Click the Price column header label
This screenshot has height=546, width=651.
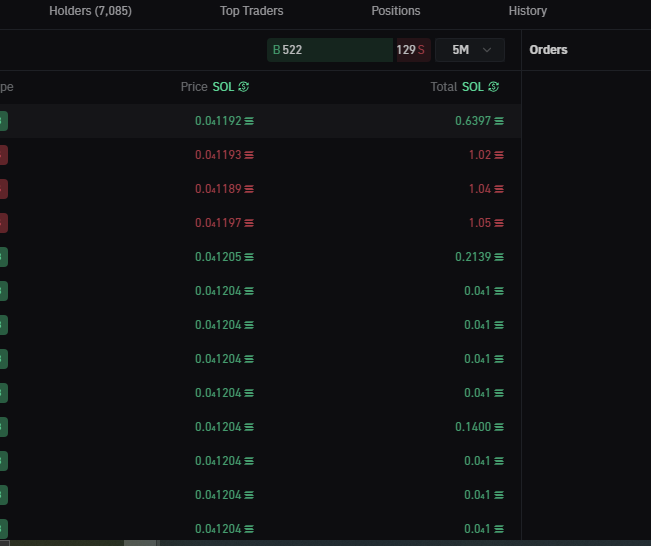pos(194,87)
